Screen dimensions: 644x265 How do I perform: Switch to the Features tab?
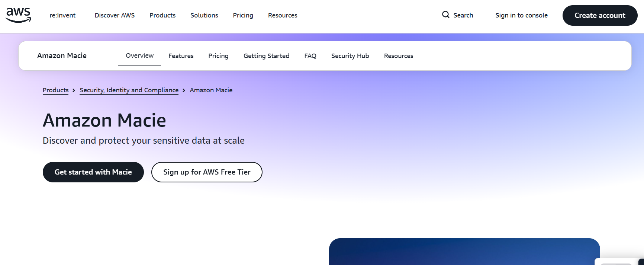pos(181,56)
